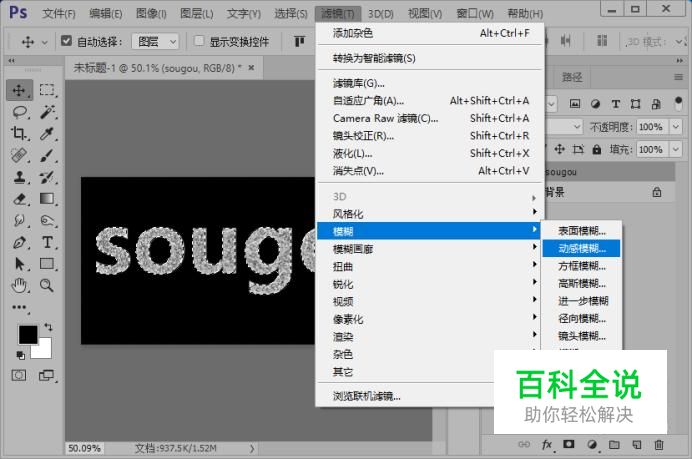
Task: Expand the 风格化 submenu
Action: tap(429, 214)
